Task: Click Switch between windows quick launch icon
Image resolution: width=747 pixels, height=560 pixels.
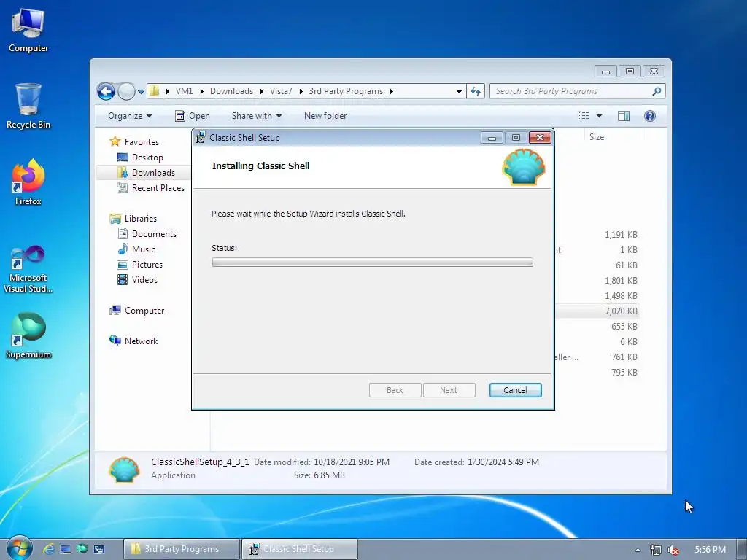Action: [x=99, y=549]
